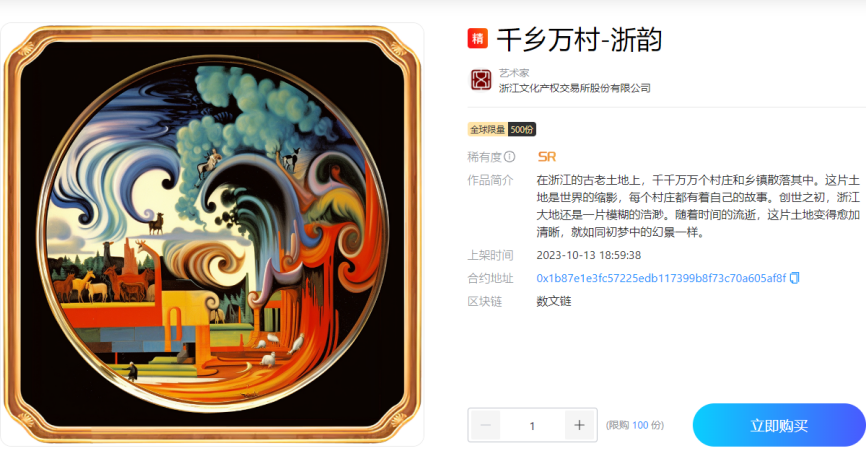
Task: Click the 艺术家 label
Action: (514, 73)
